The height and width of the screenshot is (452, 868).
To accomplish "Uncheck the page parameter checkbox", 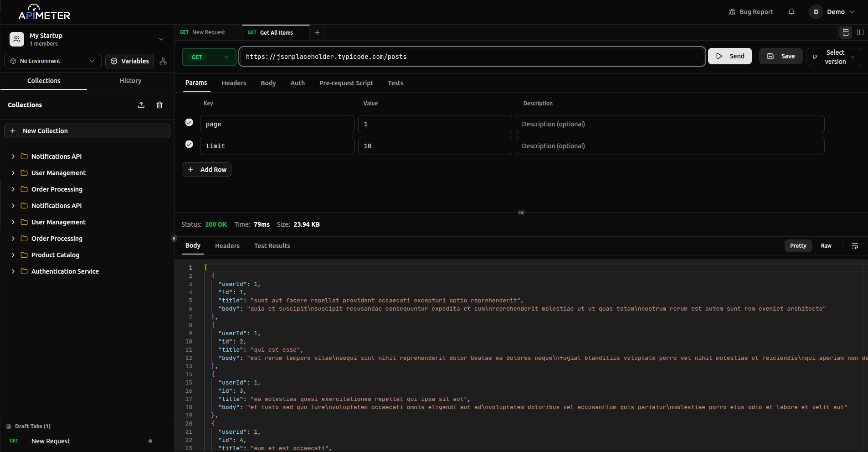I will [189, 122].
